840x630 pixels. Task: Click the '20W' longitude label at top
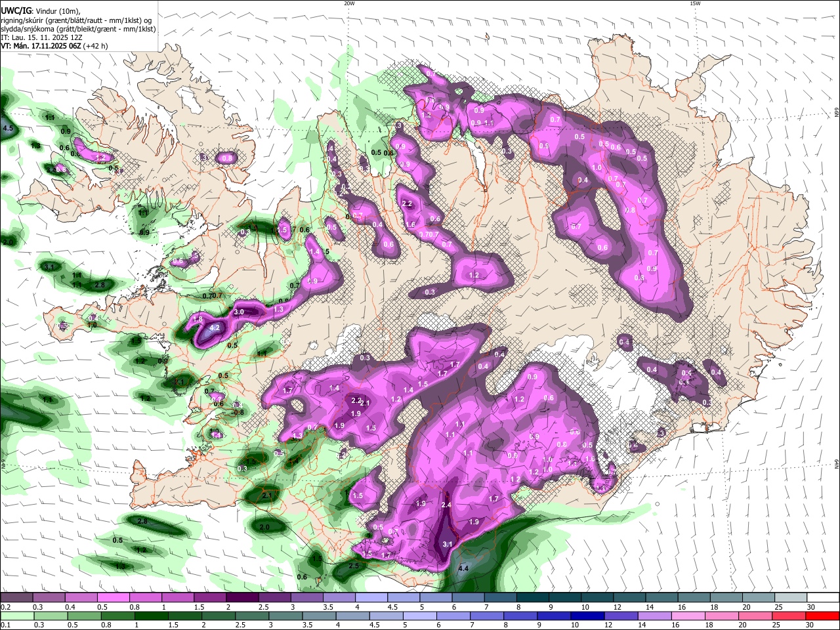coord(349,3)
